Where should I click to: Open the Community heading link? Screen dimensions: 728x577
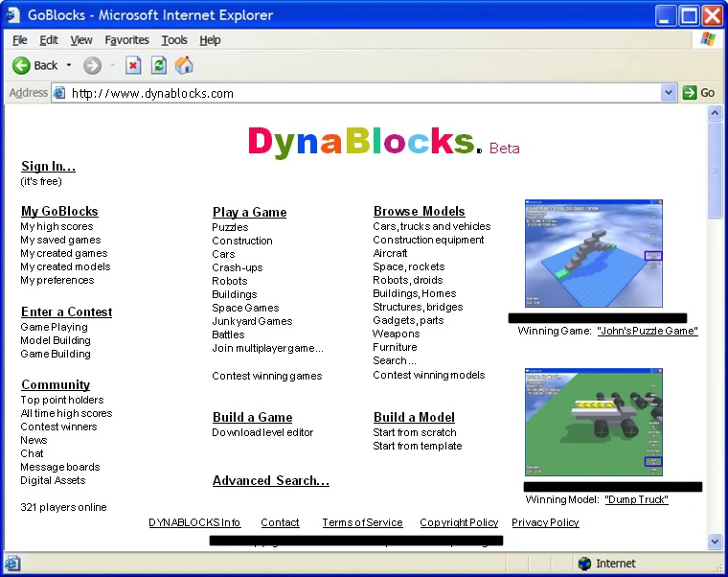(x=56, y=384)
